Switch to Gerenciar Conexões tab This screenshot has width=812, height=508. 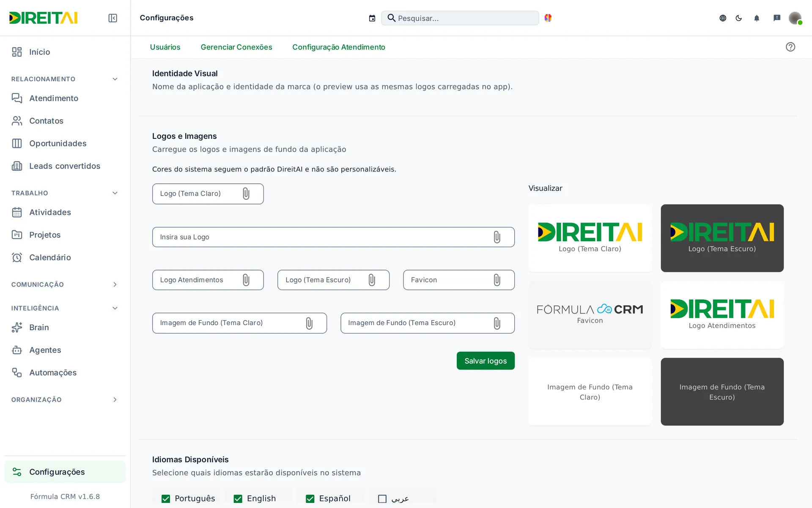[236, 47]
